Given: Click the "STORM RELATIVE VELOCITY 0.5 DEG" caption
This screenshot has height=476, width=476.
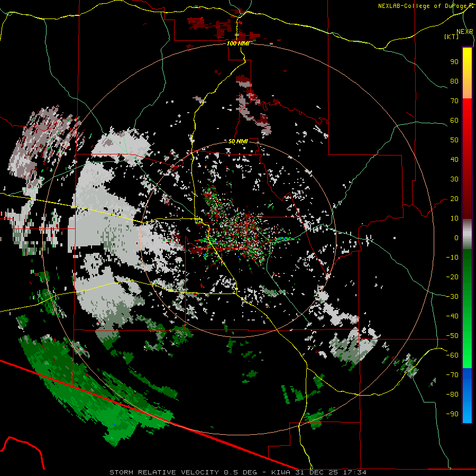Looking at the screenshot, I should click(x=183, y=472).
